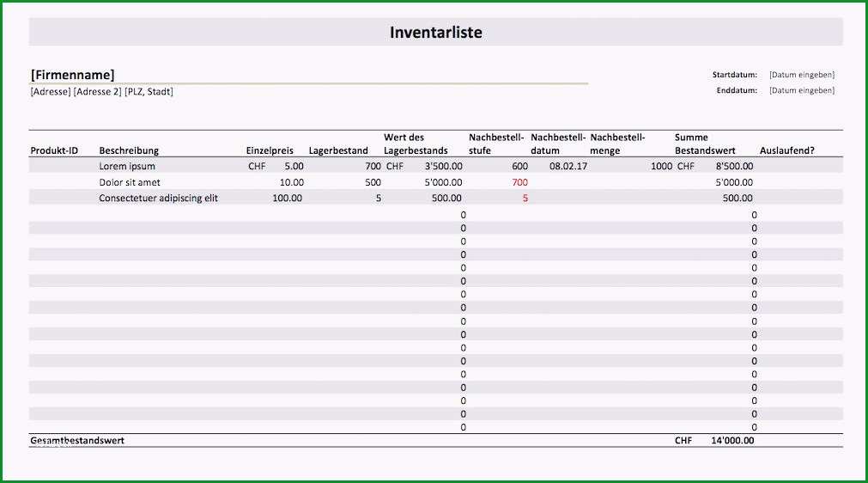Select stock value 500.00 in Wert des Lagerbestands
868x483 pixels.
(446, 198)
